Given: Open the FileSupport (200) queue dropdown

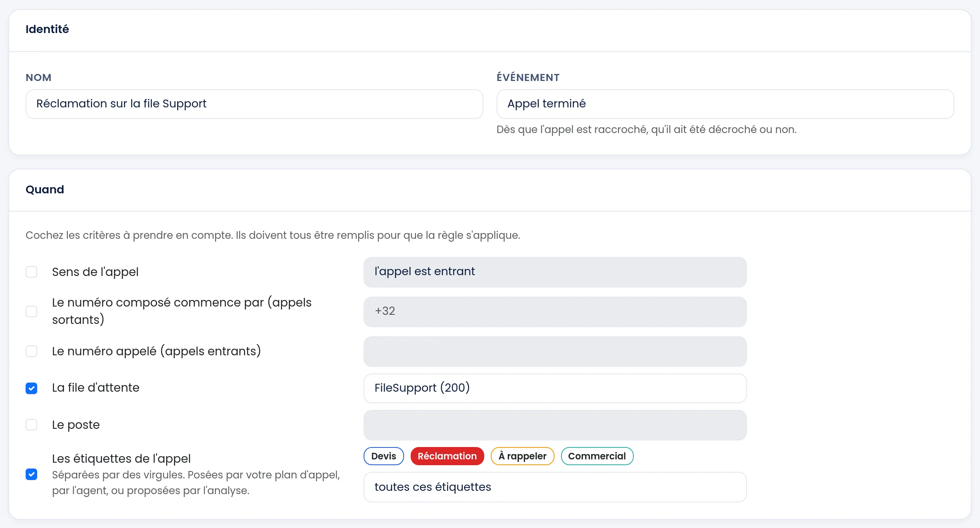Looking at the screenshot, I should click(555, 388).
